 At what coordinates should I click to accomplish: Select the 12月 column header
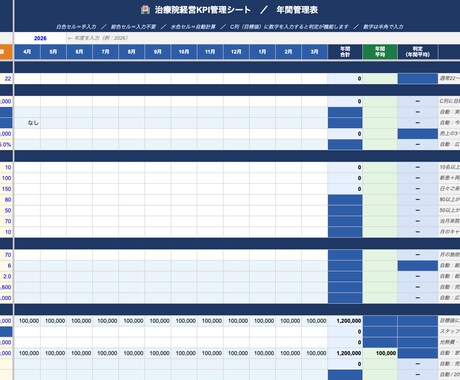click(236, 52)
